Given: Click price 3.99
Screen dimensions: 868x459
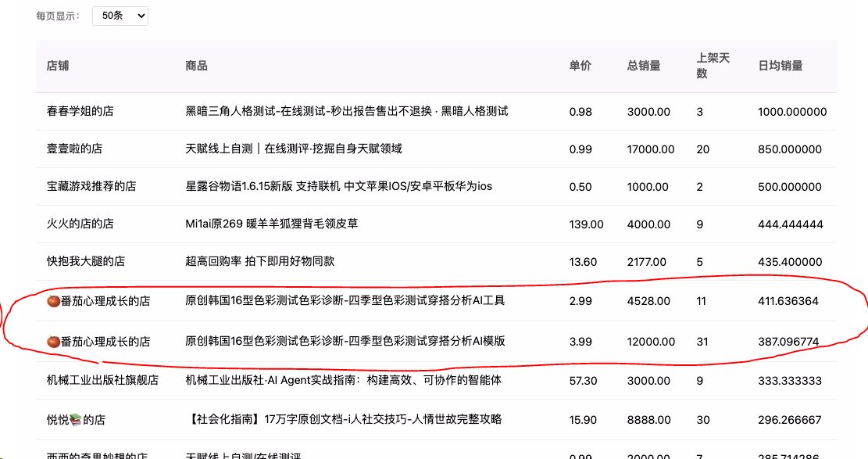Looking at the screenshot, I should point(580,342).
